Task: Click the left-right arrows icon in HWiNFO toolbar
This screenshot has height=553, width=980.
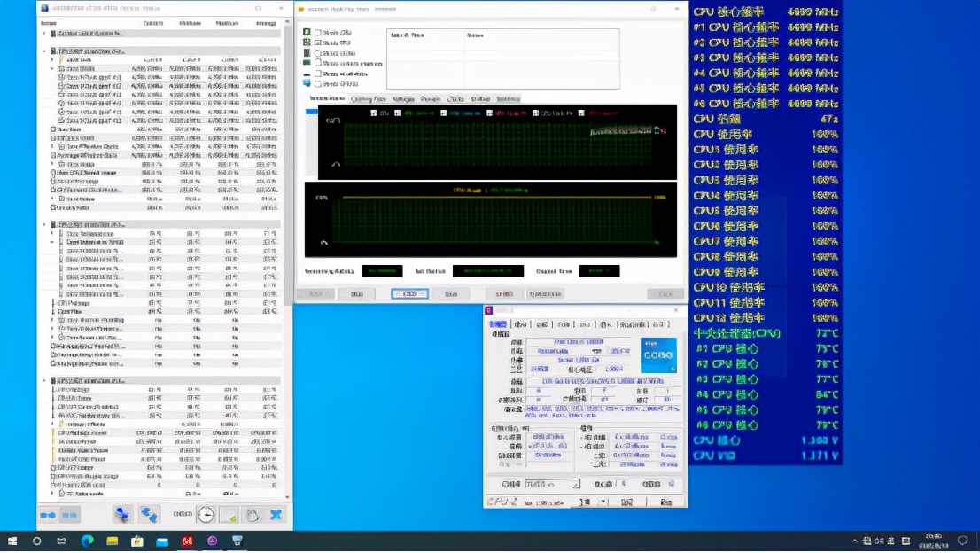Action: pyautogui.click(x=48, y=515)
